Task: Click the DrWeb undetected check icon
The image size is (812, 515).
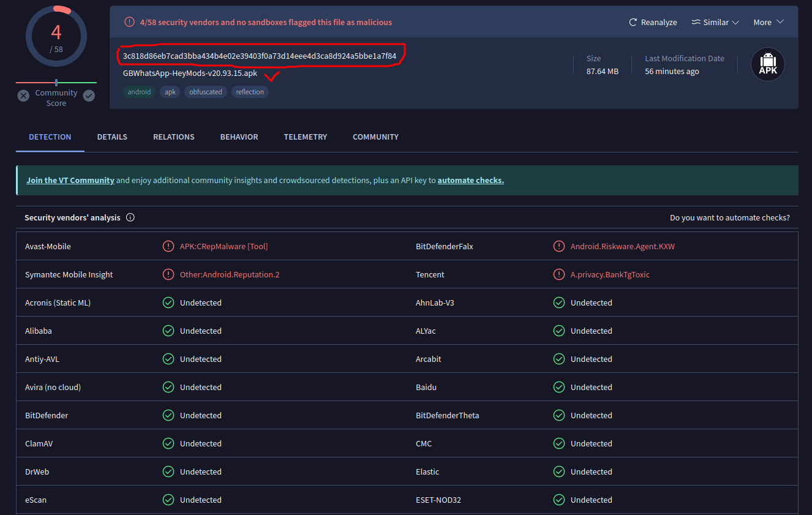Action: click(x=168, y=472)
